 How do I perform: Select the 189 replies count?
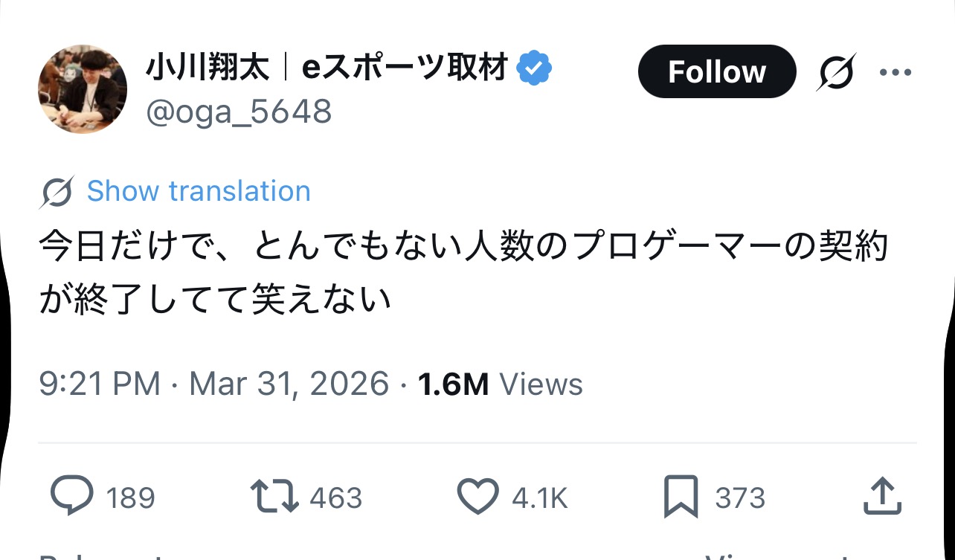coord(130,498)
